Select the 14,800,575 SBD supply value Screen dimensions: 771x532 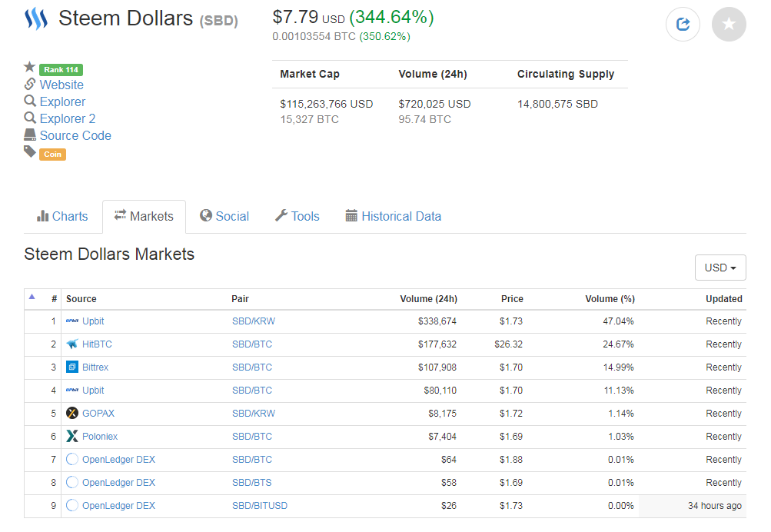(557, 104)
